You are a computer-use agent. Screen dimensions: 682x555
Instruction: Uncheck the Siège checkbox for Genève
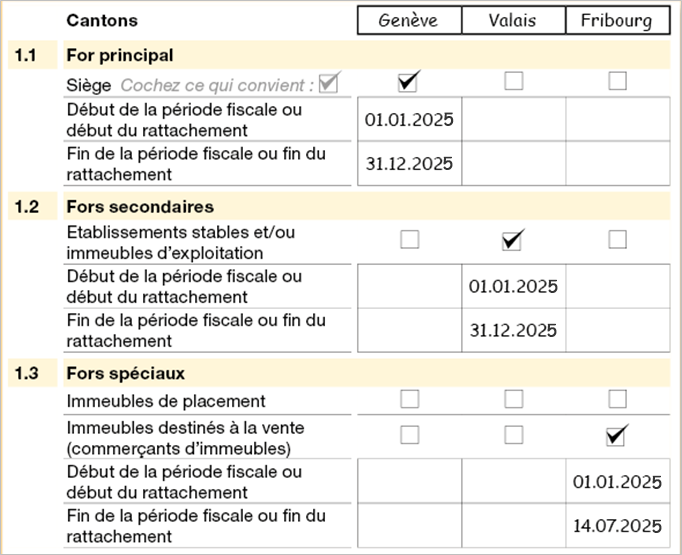click(409, 82)
